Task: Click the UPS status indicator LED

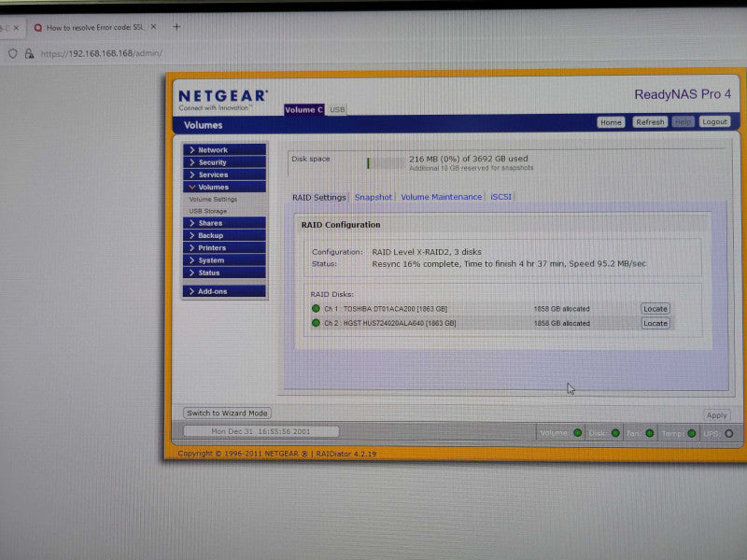Action: point(729,434)
